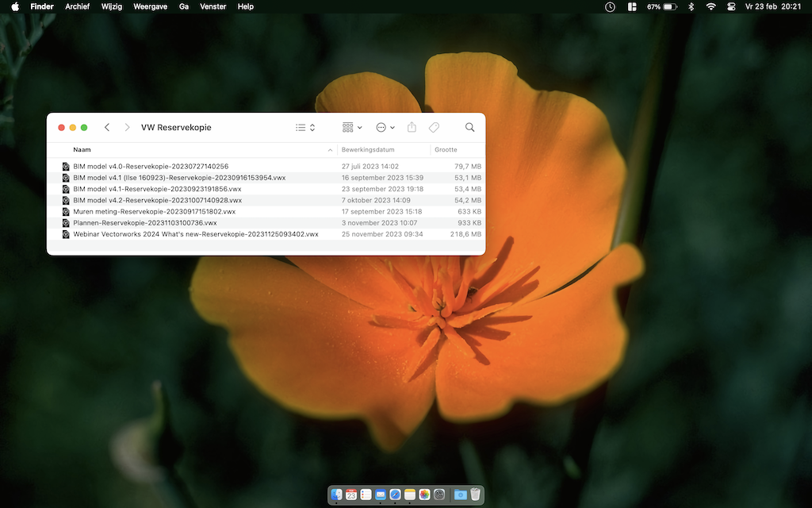
Task: Click the Finder search magnifier icon
Action: click(469, 127)
